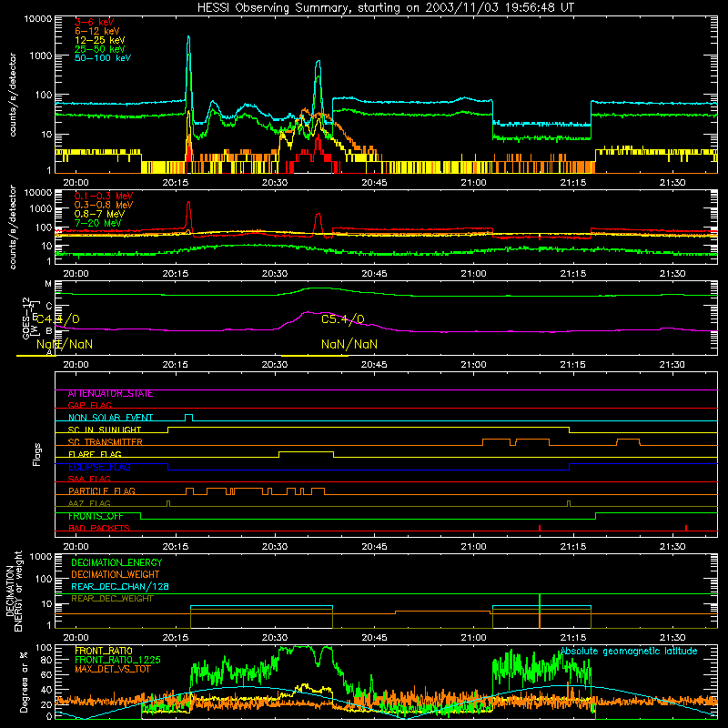Viewport: 728px width, 728px height.
Task: Click the Absolute geomagnetic latitude label
Action: tap(629, 652)
